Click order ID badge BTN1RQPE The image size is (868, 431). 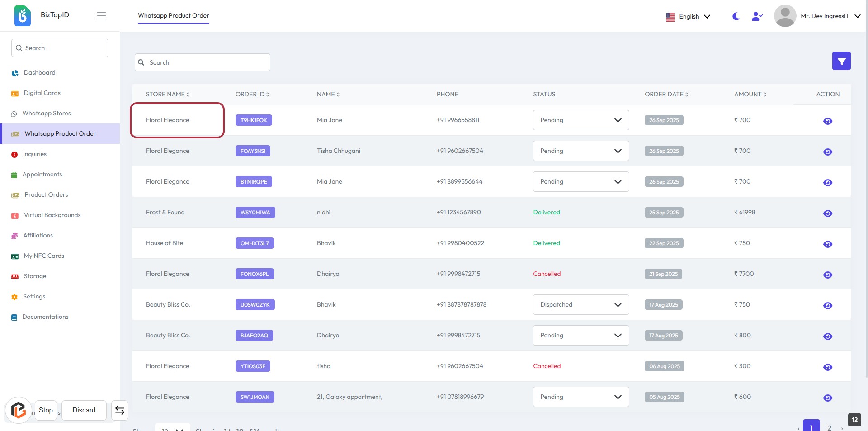pyautogui.click(x=254, y=182)
